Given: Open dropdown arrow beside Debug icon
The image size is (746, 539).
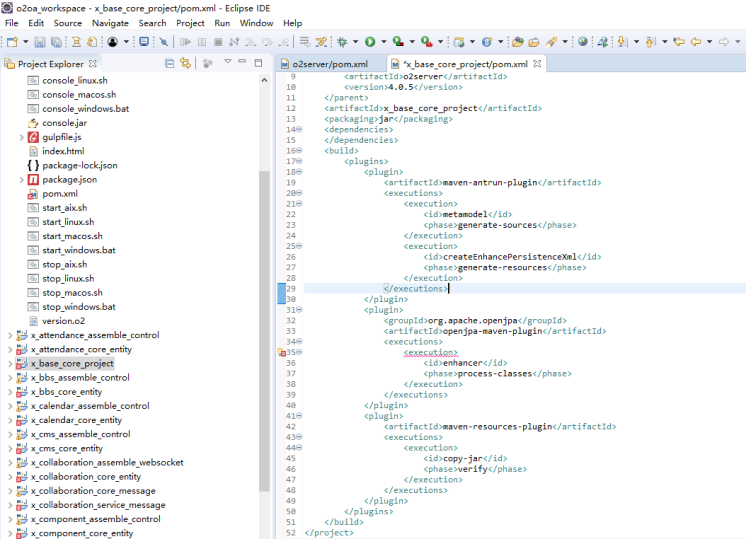Looking at the screenshot, I should point(355,42).
